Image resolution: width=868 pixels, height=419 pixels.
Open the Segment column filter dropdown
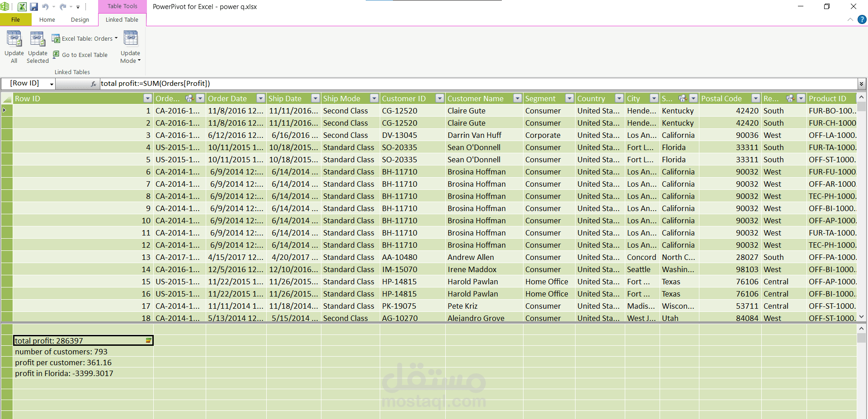click(x=569, y=98)
